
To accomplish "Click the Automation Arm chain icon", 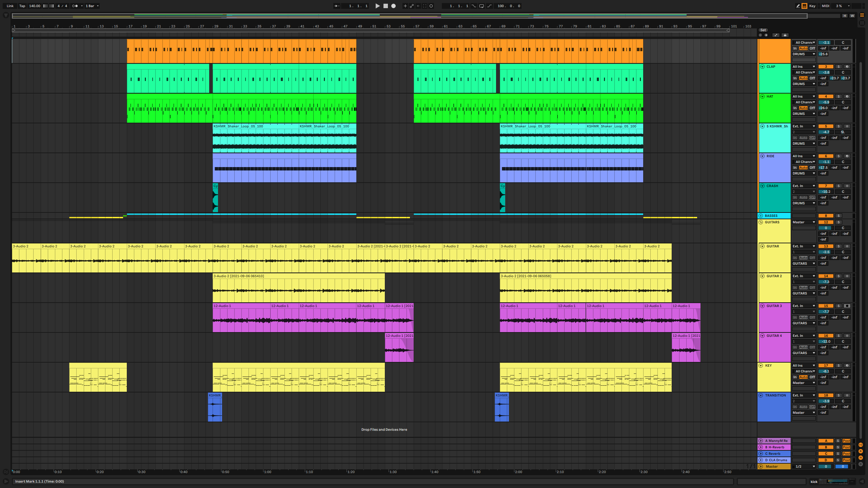I will pyautogui.click(x=412, y=6).
